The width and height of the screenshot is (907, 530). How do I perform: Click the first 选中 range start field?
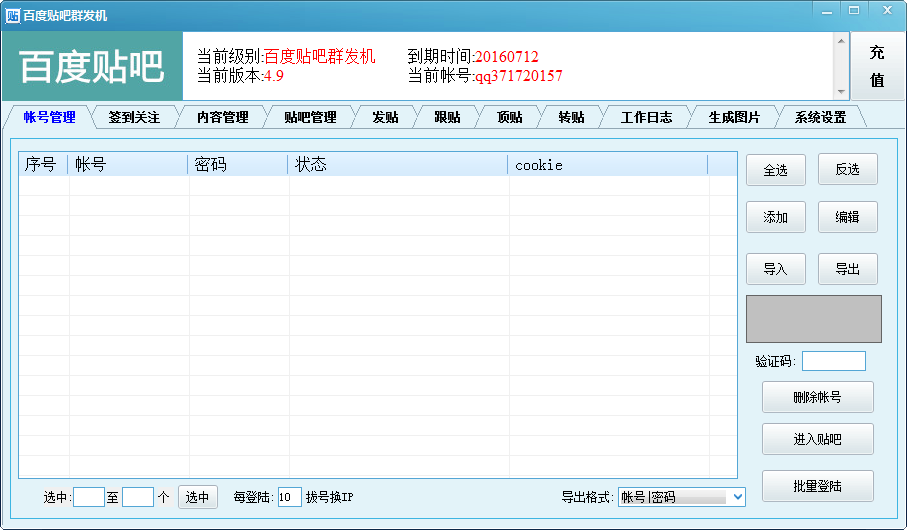coord(89,497)
